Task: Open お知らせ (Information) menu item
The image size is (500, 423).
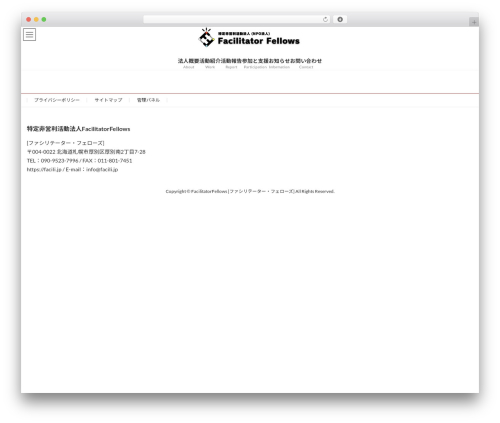Action: pyautogui.click(x=279, y=63)
